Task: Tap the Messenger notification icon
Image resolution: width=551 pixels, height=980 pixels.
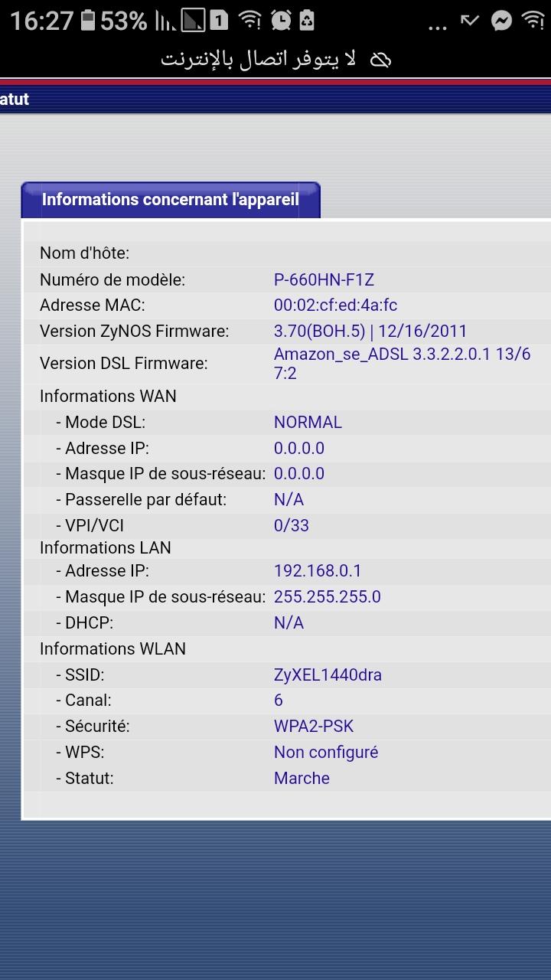Action: tap(501, 21)
